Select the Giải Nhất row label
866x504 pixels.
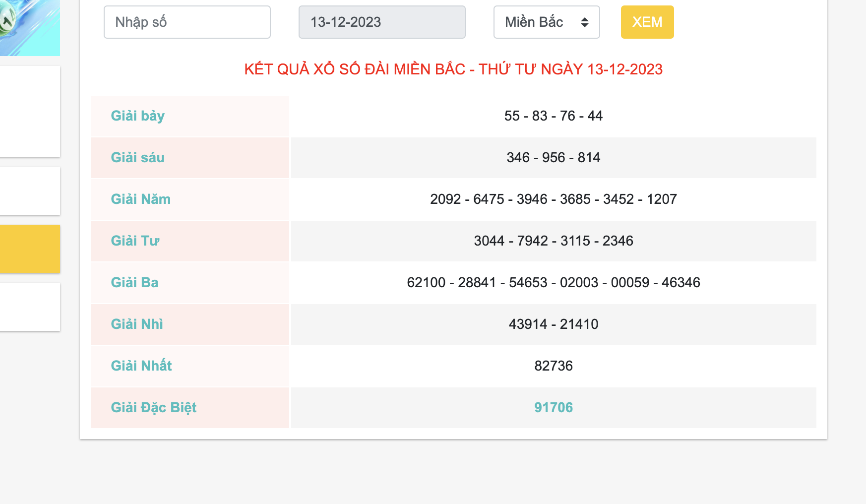pyautogui.click(x=141, y=366)
